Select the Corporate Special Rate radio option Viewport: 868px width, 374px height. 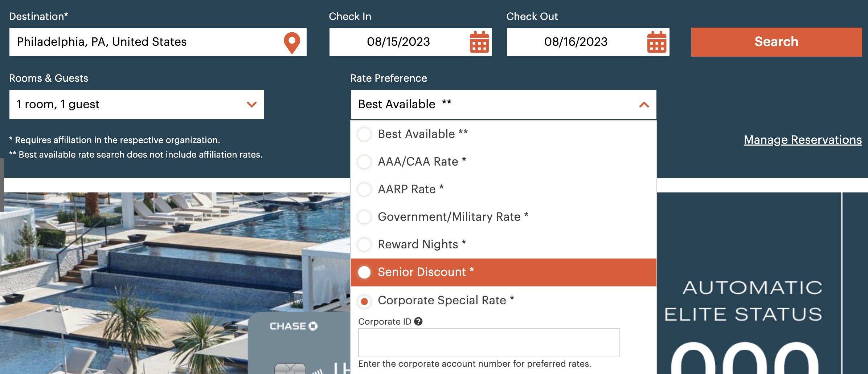coord(364,301)
